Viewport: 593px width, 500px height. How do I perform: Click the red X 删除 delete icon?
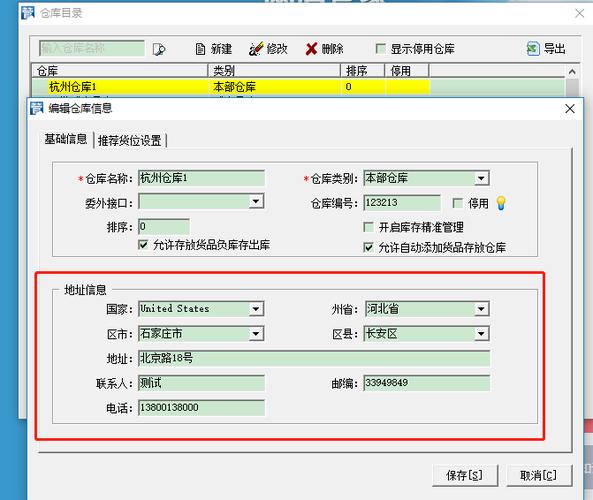311,49
